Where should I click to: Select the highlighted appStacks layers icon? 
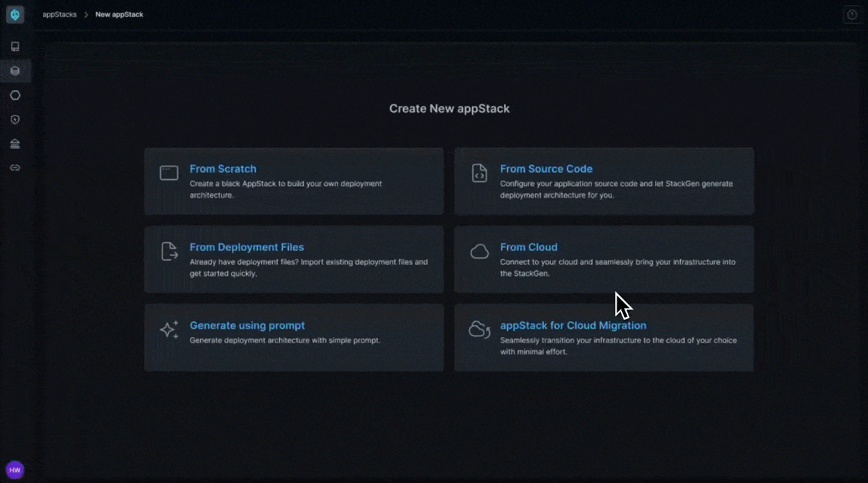(x=15, y=71)
